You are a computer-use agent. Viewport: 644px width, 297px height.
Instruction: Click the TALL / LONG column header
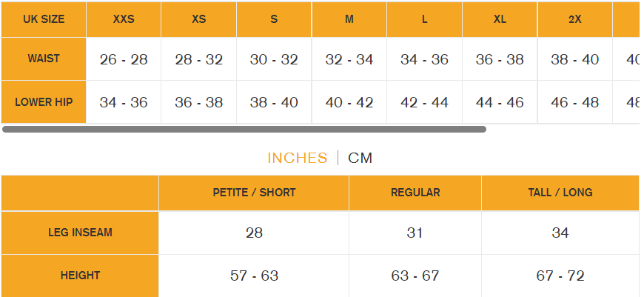coord(560,193)
